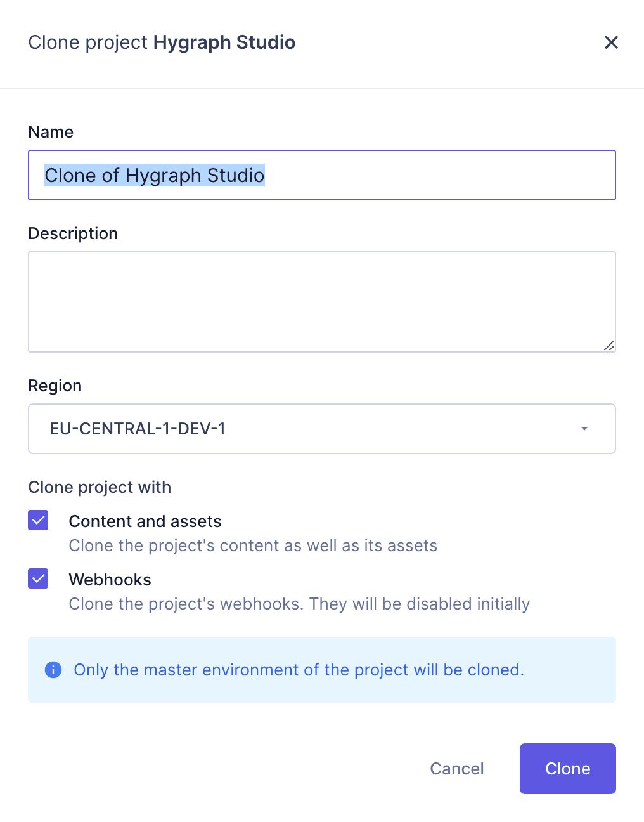Uncheck the Webhooks checkbox

(38, 579)
